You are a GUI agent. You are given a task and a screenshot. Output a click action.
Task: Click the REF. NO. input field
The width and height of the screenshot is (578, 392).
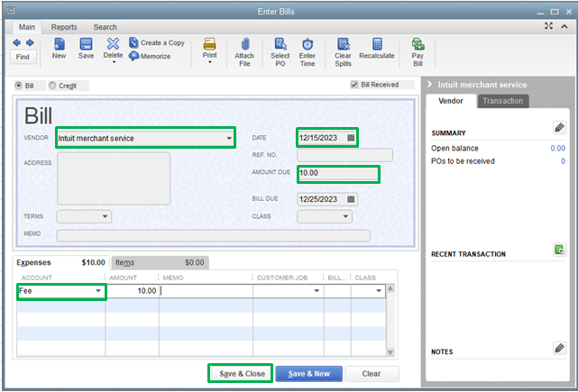344,155
